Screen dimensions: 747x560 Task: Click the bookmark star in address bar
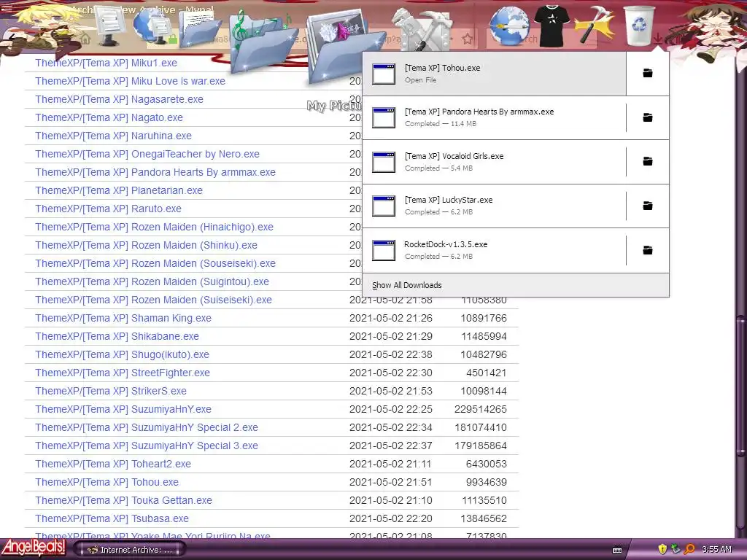coord(468,39)
